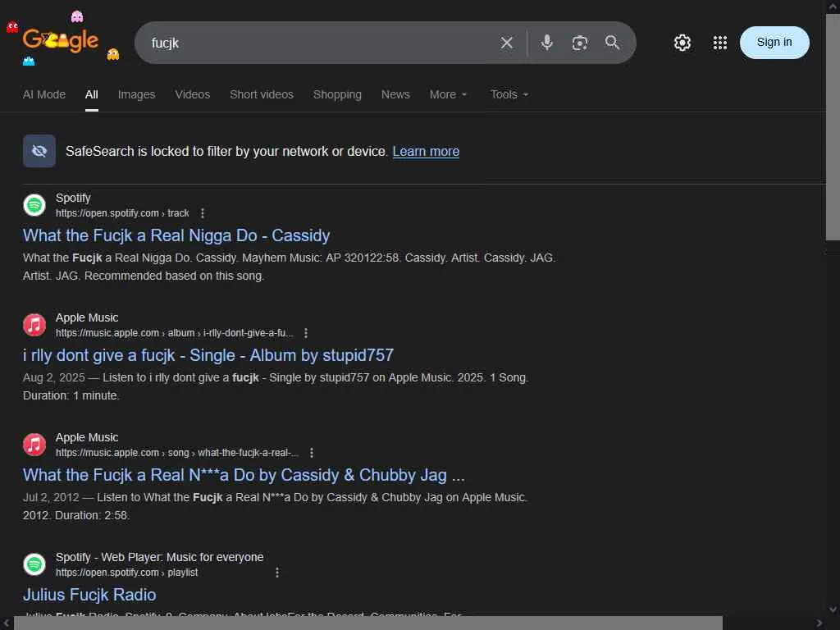
Task: Open the Settings gear menu
Action: pyautogui.click(x=682, y=43)
